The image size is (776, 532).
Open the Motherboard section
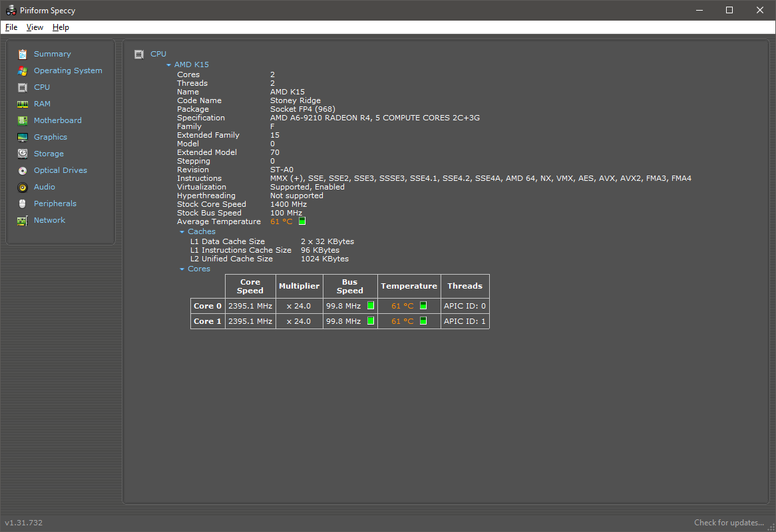click(57, 120)
